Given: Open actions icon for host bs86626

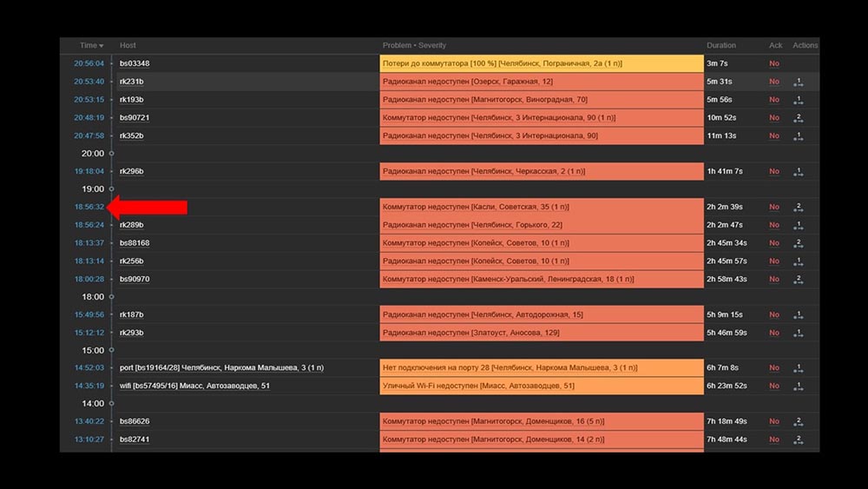Looking at the screenshot, I should (798, 421).
